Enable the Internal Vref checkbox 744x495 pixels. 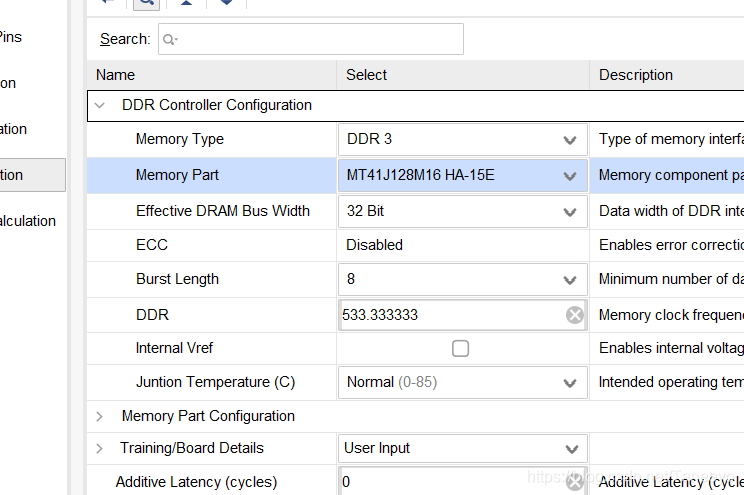click(x=460, y=348)
